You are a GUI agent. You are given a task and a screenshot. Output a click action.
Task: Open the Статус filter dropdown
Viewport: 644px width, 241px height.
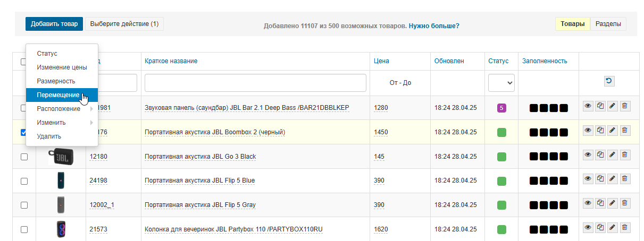[501, 82]
